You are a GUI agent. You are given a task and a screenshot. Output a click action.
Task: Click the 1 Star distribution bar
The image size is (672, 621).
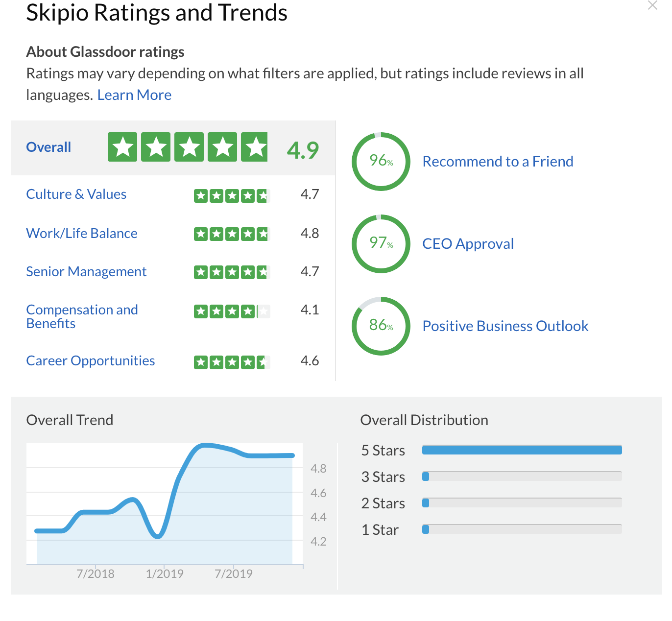(x=522, y=529)
